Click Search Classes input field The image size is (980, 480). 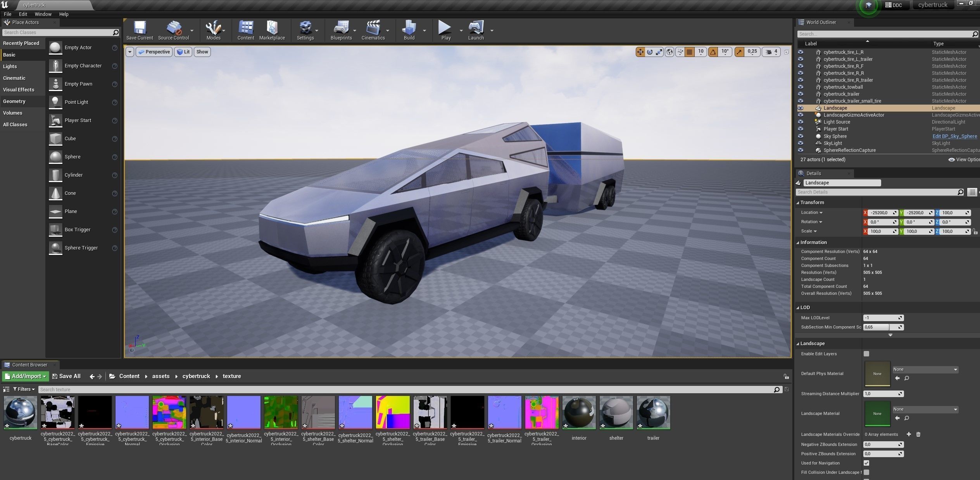[61, 33]
